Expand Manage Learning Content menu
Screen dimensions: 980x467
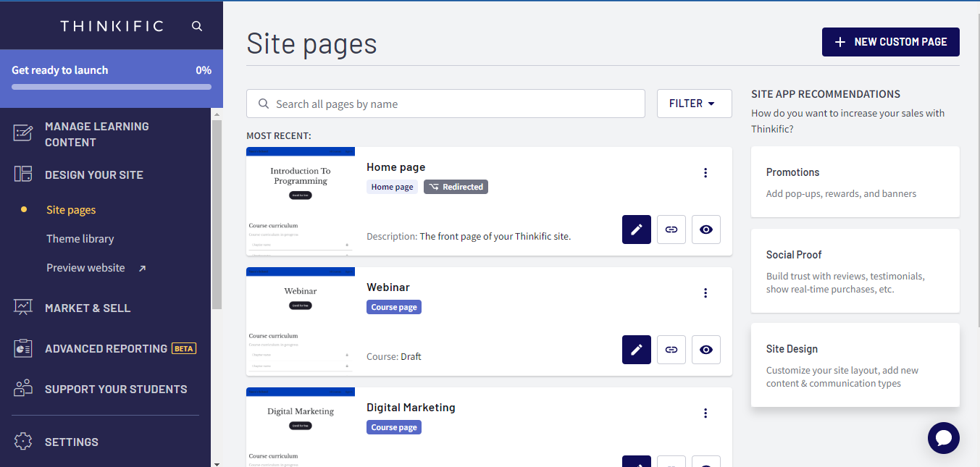pos(97,134)
